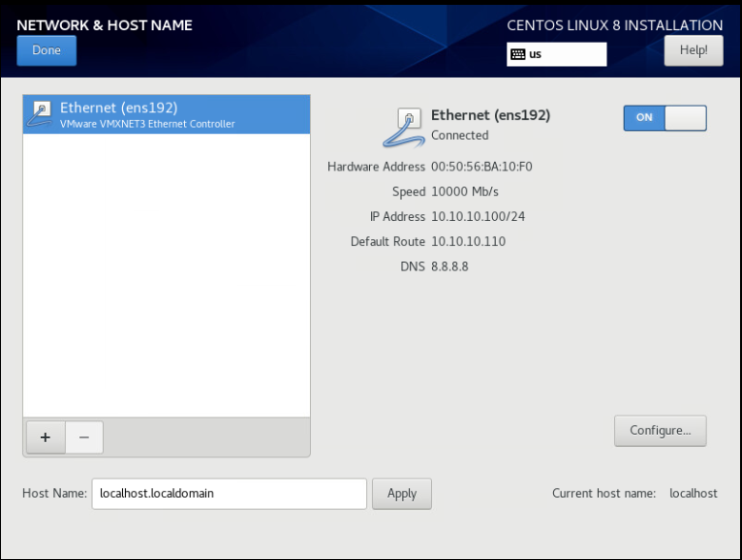Click the current host name localhost
Viewport: 742px width, 560px height.
[694, 493]
